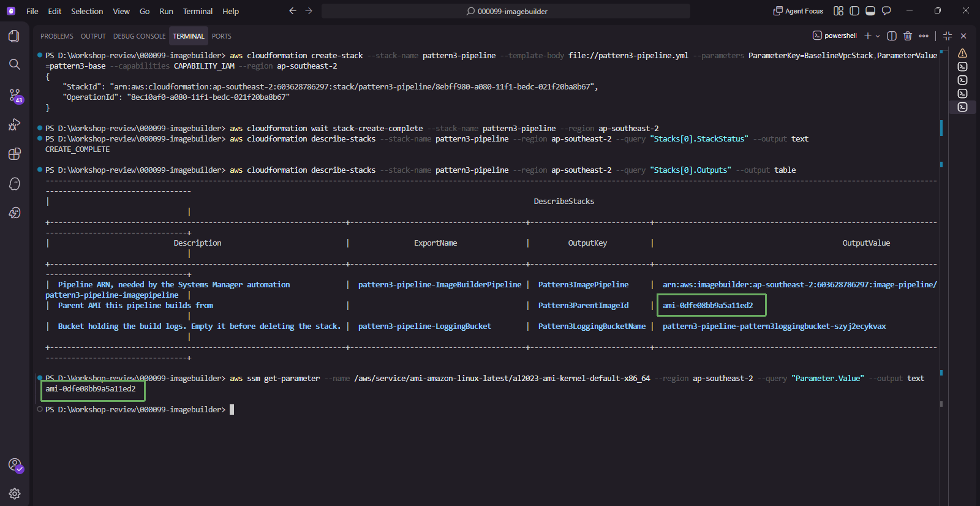Screen dimensions: 980x506
Task: Open terminal More Actions ellipsis
Action: click(924, 36)
